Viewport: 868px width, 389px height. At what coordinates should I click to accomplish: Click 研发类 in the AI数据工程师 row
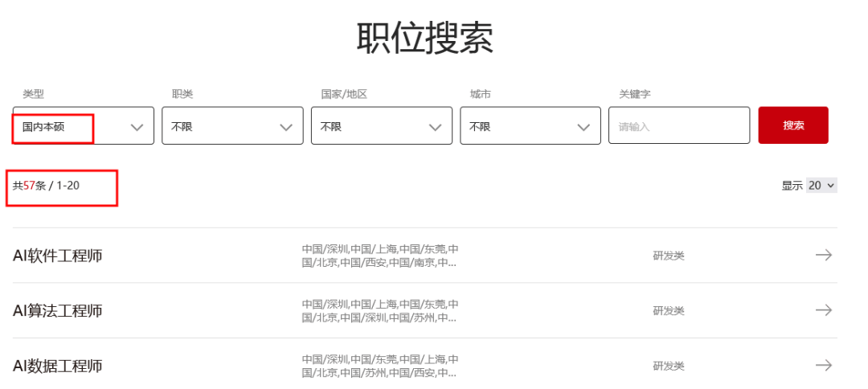click(x=668, y=366)
